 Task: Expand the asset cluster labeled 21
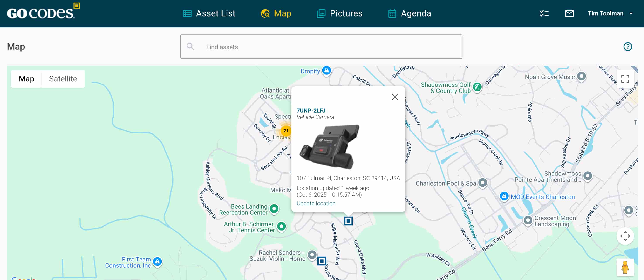point(286,131)
